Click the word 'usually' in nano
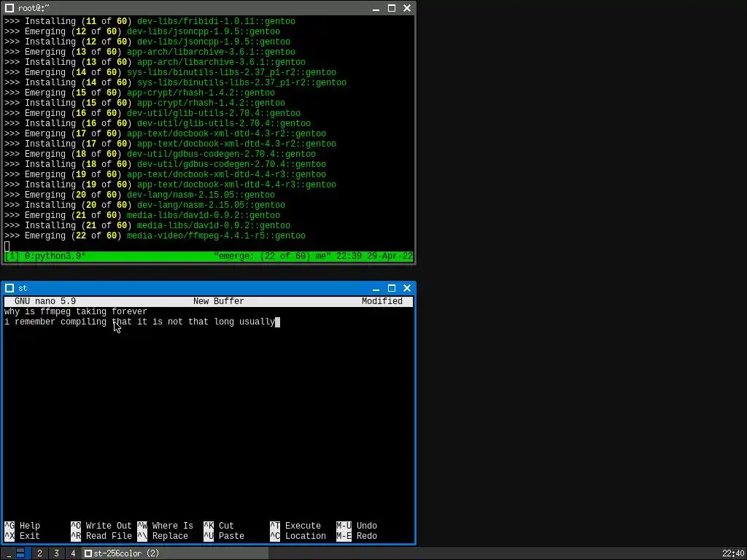The image size is (747, 560). point(258,322)
